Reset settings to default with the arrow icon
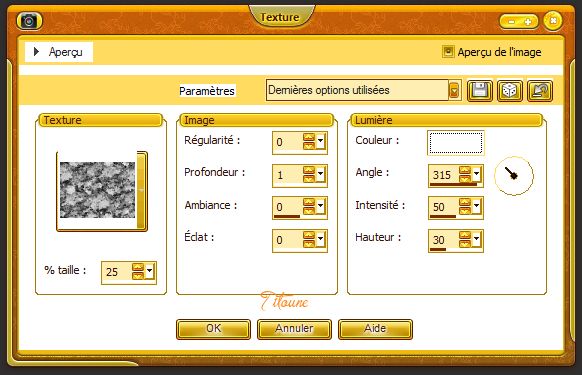 (540, 90)
